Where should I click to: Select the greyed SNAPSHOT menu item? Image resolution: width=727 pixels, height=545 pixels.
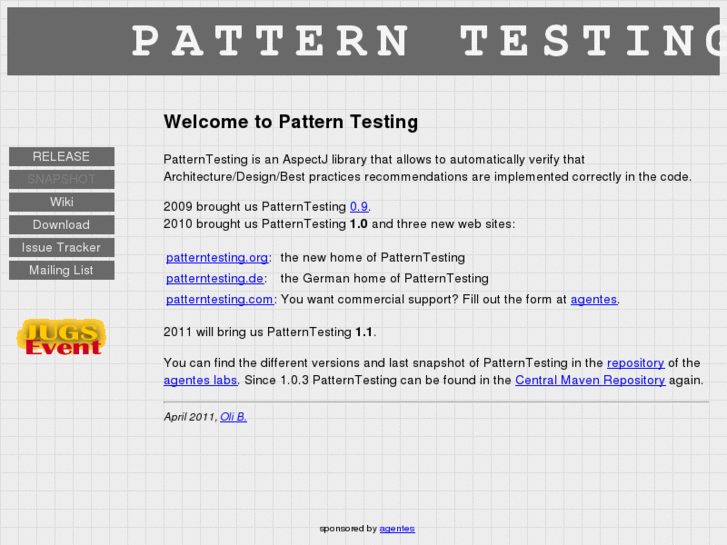click(x=61, y=179)
